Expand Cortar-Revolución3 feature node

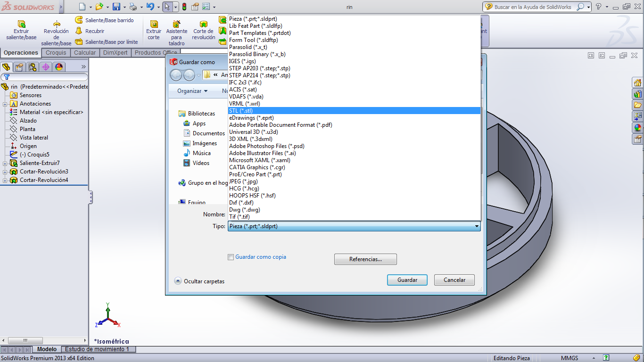pos(5,172)
